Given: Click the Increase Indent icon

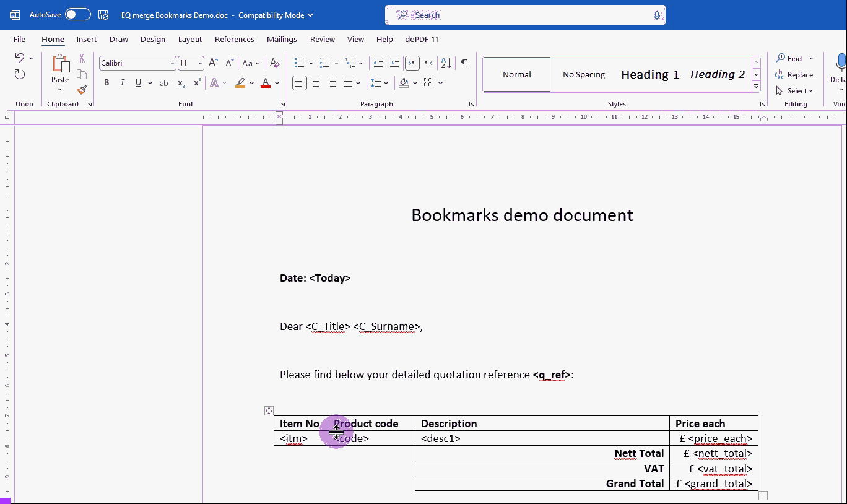Looking at the screenshot, I should pos(394,63).
